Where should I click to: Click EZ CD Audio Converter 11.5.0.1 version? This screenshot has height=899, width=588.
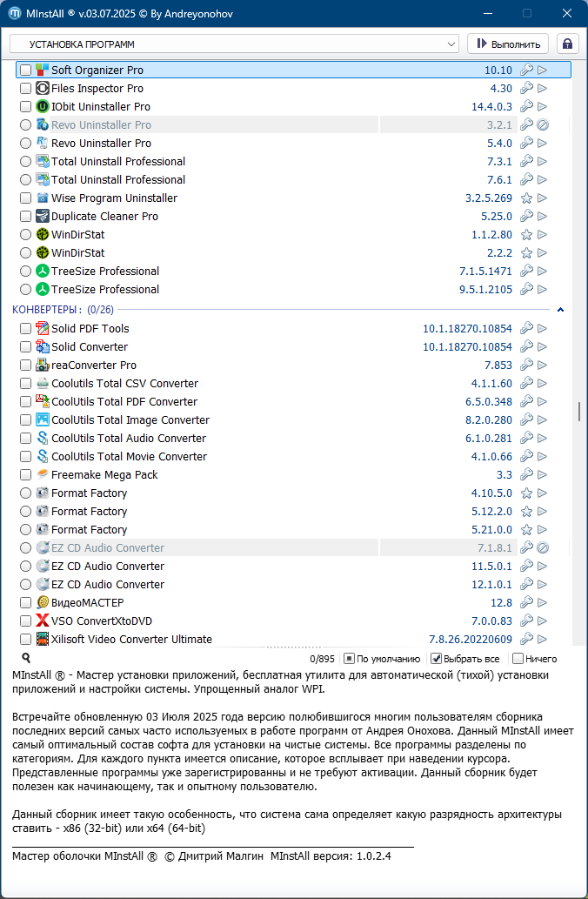(491, 567)
